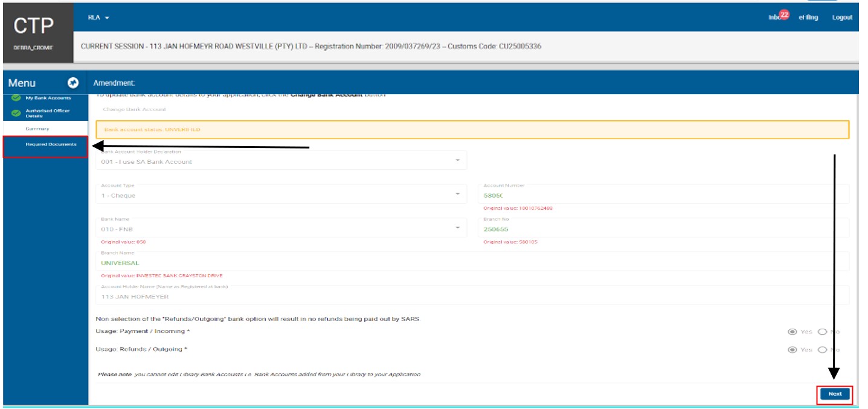The width and height of the screenshot is (868, 409).
Task: Click the 'Original value: 050' text
Action: (x=123, y=242)
